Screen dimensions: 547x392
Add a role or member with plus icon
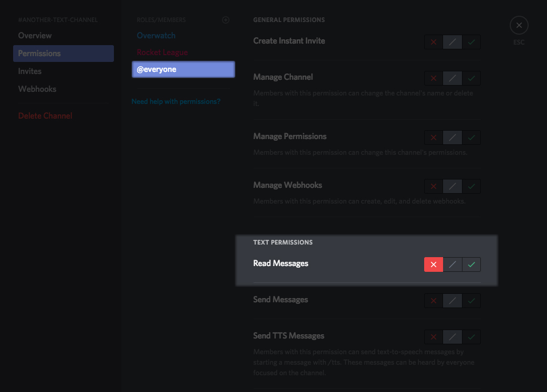(x=226, y=20)
